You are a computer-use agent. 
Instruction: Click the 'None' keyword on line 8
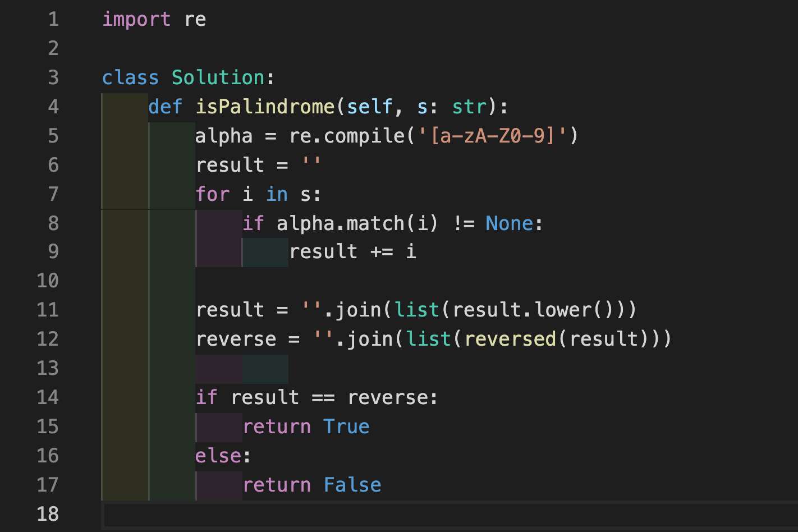tap(510, 223)
